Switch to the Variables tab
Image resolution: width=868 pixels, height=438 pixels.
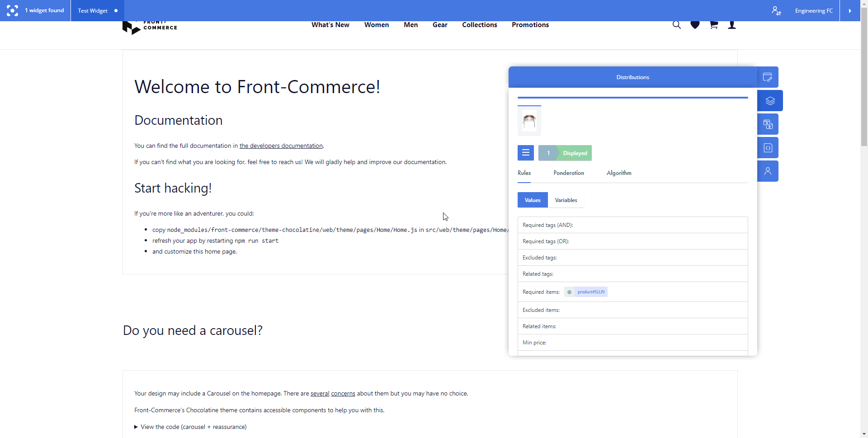(x=566, y=200)
